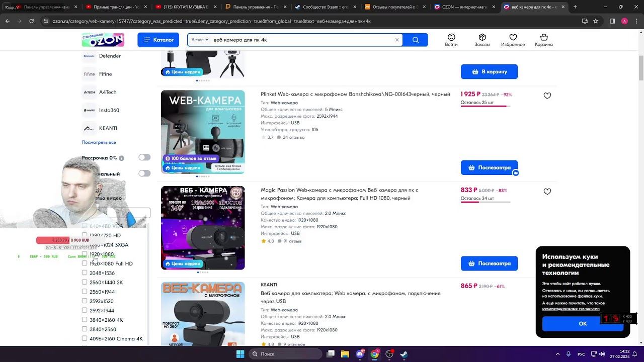Open the рекомендательные технологии link
The height and width of the screenshot is (362, 644).
click(571, 308)
